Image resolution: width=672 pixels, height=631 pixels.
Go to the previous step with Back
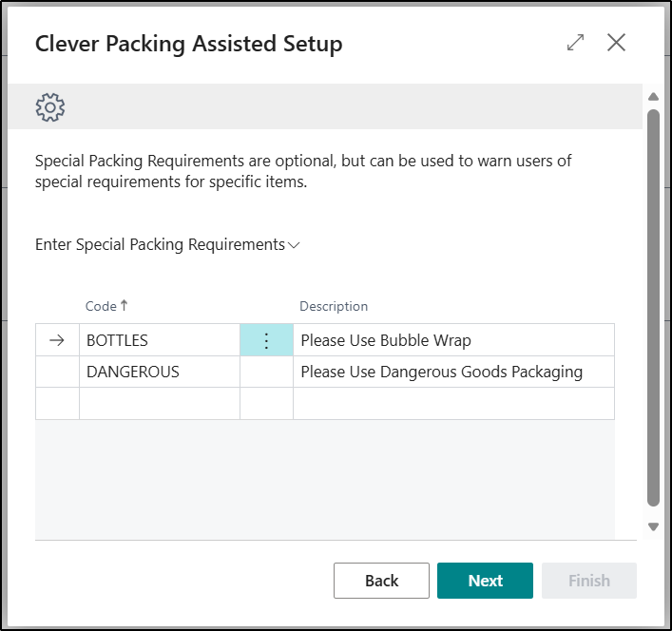pyautogui.click(x=382, y=581)
